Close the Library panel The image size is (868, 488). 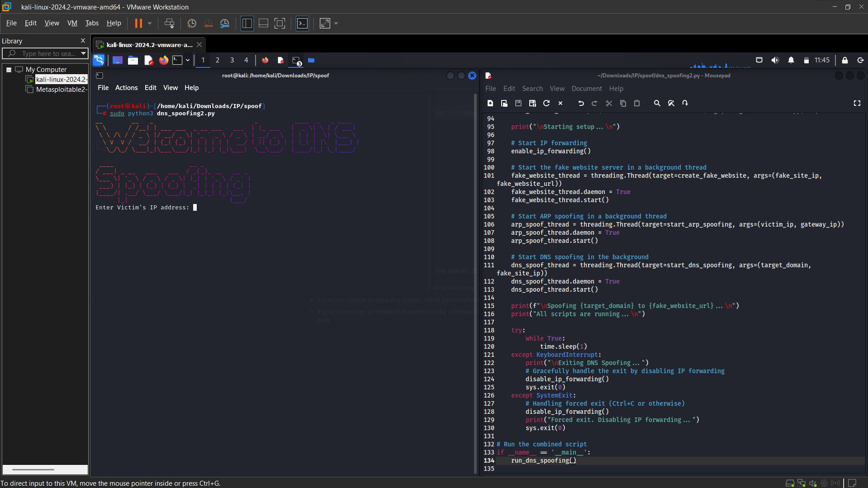point(83,41)
